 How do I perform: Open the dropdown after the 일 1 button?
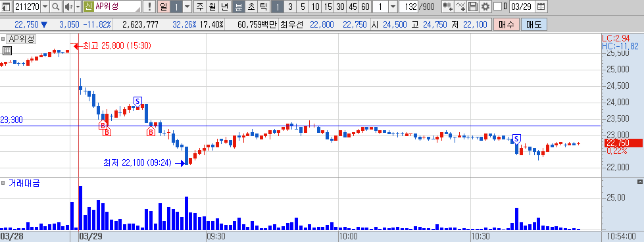point(187,7)
